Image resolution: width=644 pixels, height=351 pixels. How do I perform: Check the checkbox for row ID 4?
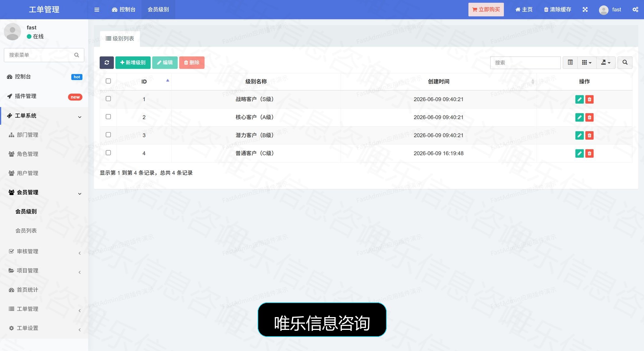pyautogui.click(x=108, y=153)
